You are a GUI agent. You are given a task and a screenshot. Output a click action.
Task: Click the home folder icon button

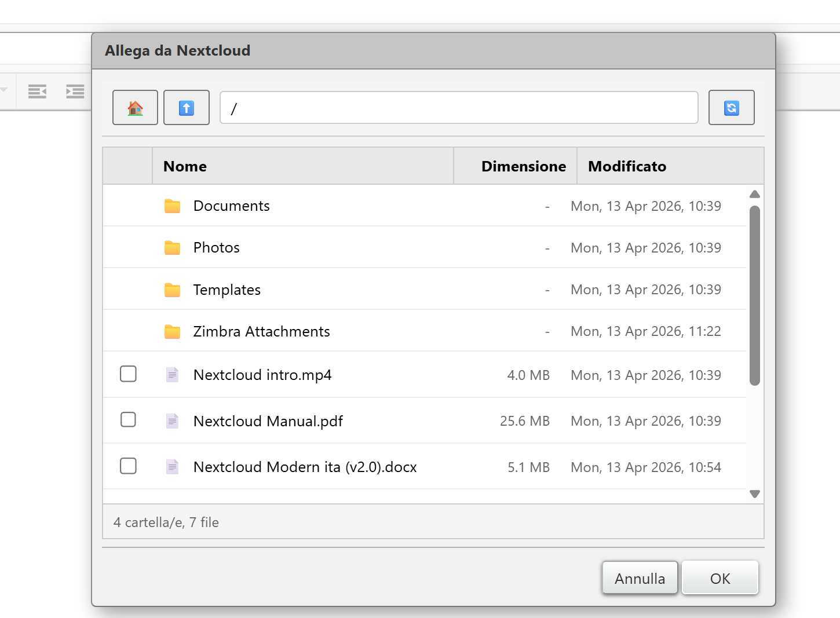tap(135, 108)
